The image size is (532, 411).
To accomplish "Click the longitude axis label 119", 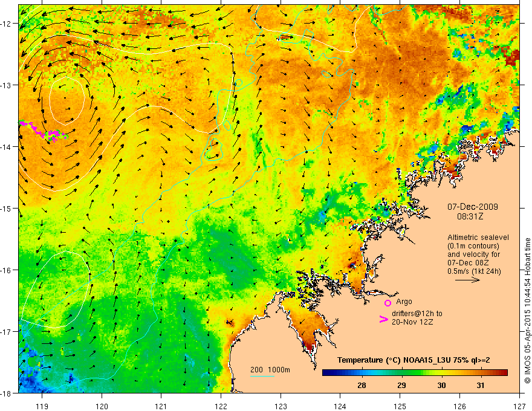I will [x=42, y=406].
